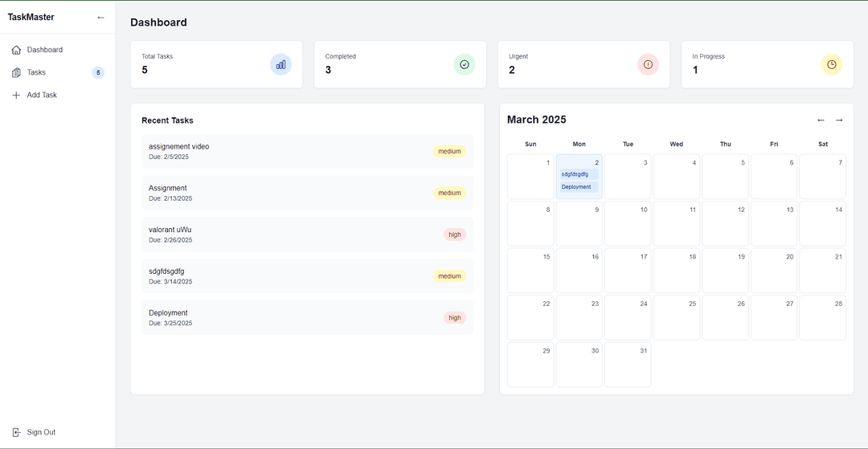Click 'sdgfdsgdfg' event on calendar March 2
868x449 pixels.
579,175
